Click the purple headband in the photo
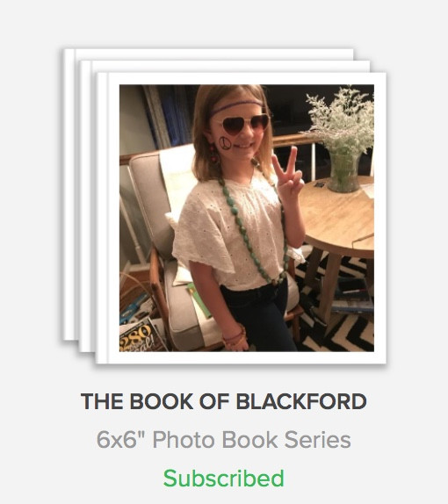The image size is (448, 504). pyautogui.click(x=235, y=106)
